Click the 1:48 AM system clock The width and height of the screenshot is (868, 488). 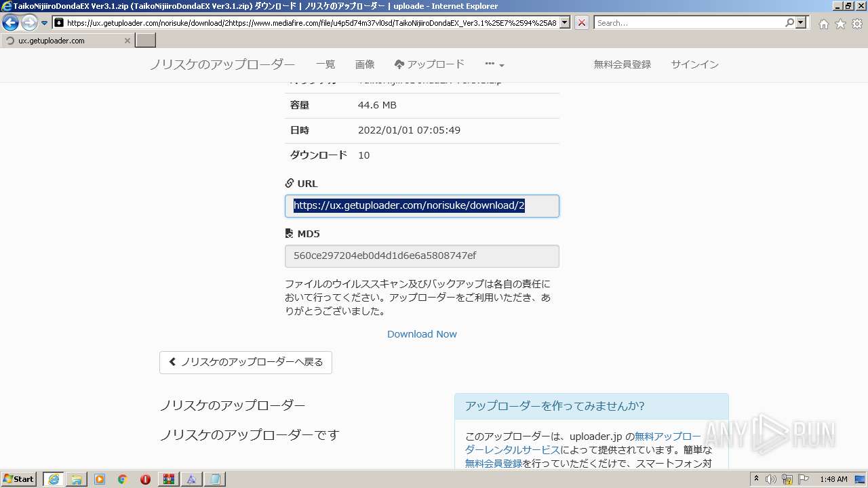coord(833,479)
